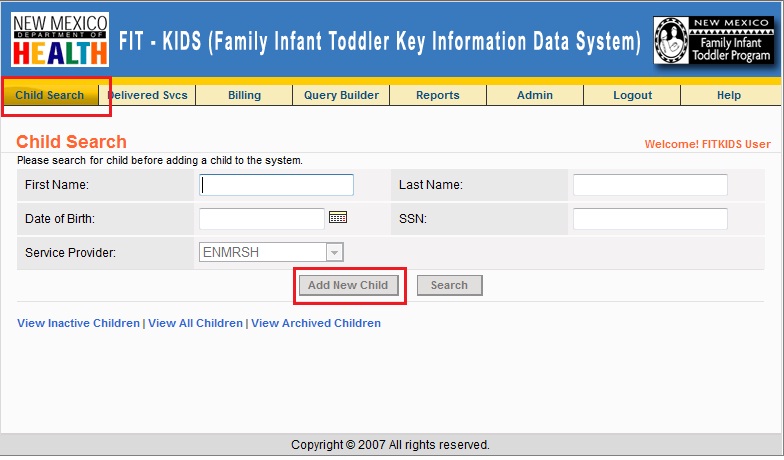This screenshot has width=784, height=460.
Task: Click into the Date of Birth field
Action: [x=262, y=219]
